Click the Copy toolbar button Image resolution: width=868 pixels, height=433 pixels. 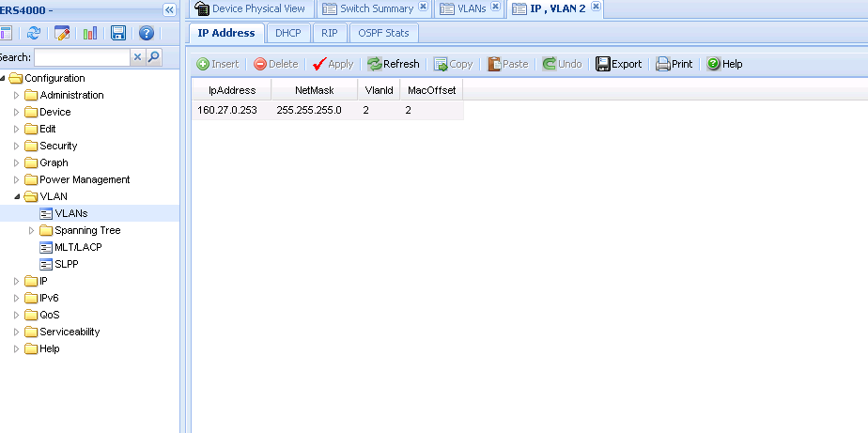pyautogui.click(x=454, y=64)
